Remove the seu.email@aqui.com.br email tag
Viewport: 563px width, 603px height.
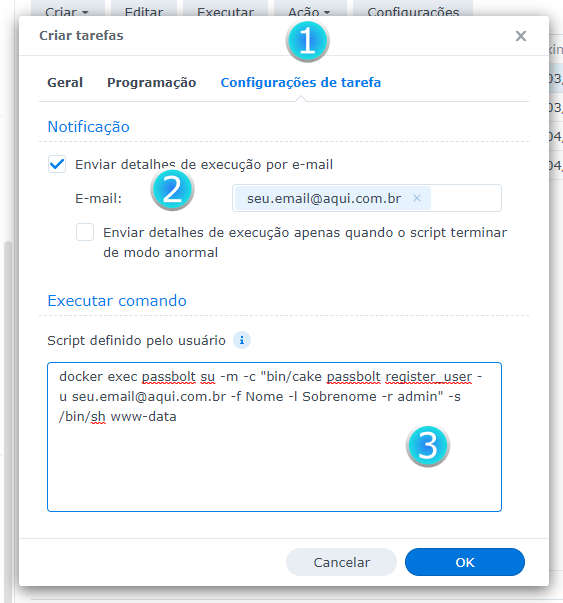(x=417, y=198)
